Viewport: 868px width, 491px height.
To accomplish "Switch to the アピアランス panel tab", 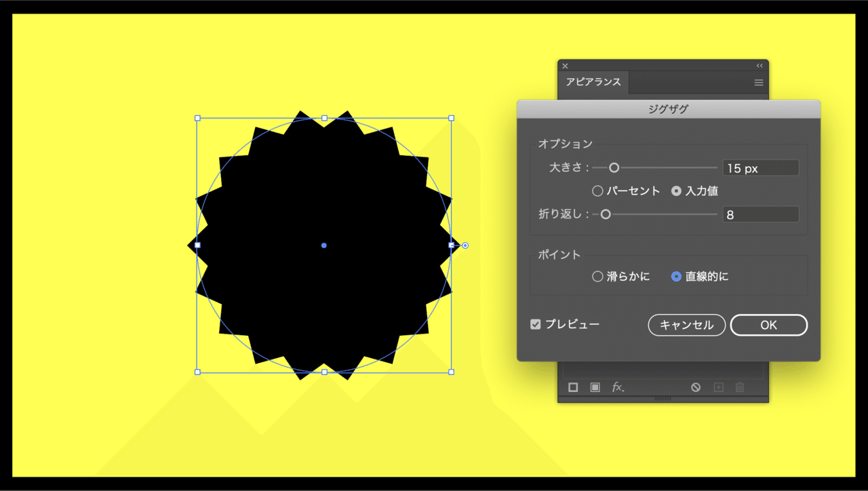I will pyautogui.click(x=593, y=82).
